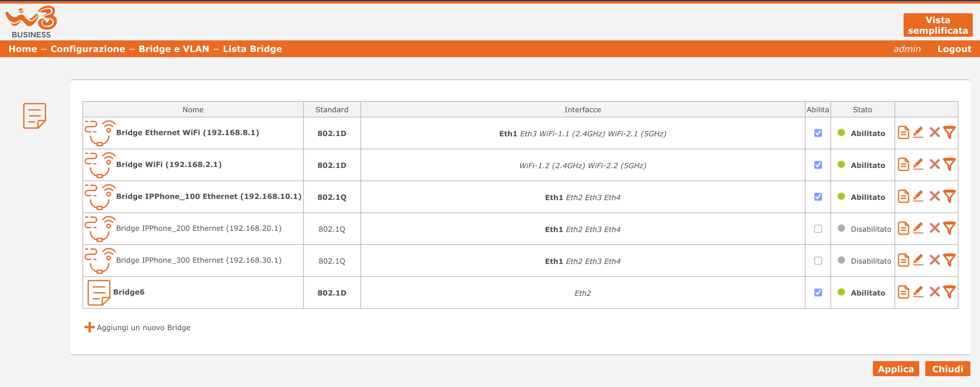Open details icon for Bridge IPPhone_100 row
The image size is (980, 387).
tap(903, 196)
